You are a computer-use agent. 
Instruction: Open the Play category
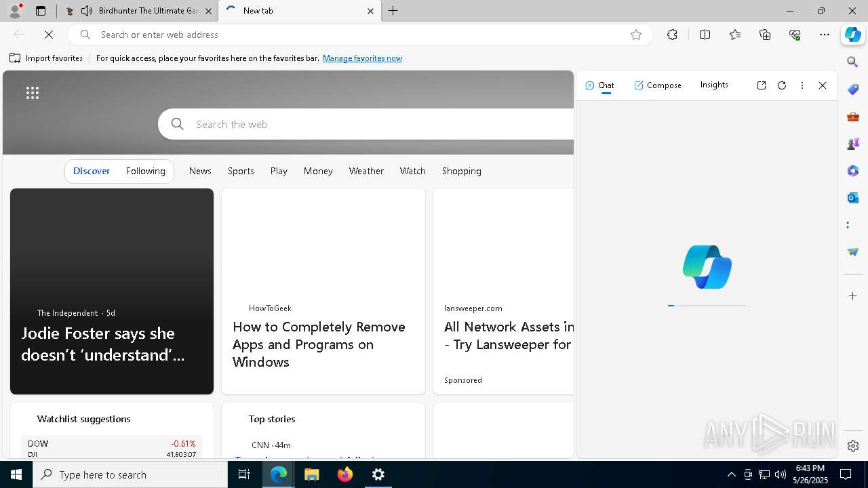[279, 171]
